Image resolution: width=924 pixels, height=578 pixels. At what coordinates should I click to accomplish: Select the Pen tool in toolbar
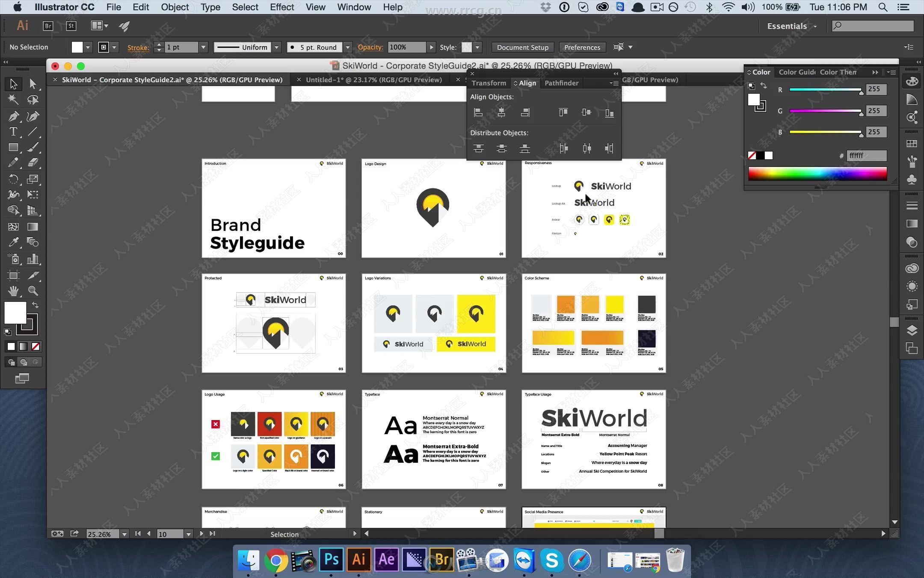click(13, 116)
